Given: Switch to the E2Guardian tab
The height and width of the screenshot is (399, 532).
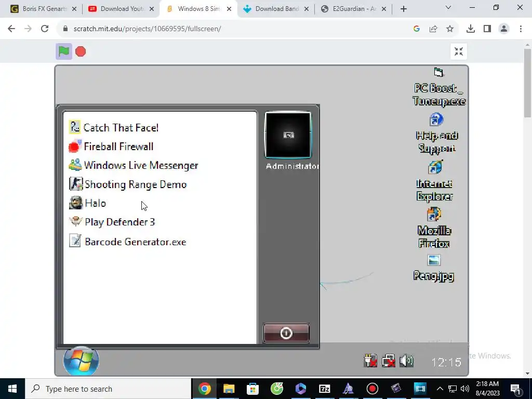Looking at the screenshot, I should point(353,9).
